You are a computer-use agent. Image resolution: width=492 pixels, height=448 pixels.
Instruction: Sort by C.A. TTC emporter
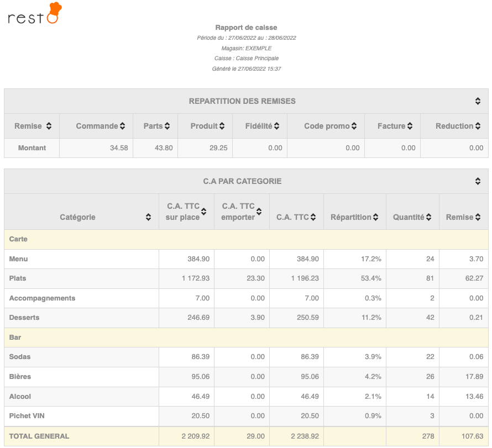(259, 212)
